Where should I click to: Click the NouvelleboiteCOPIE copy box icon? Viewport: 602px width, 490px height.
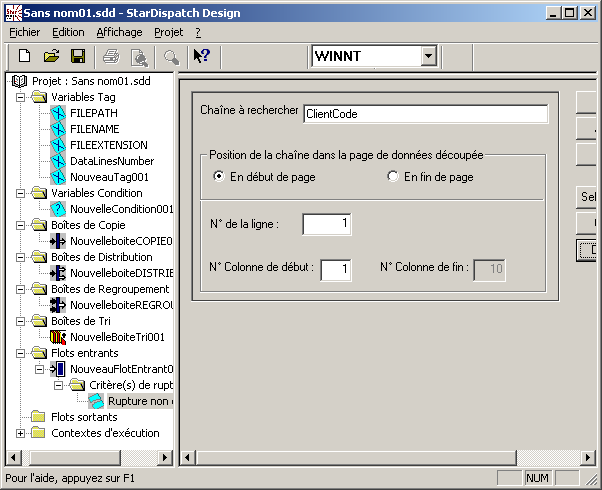[58, 241]
